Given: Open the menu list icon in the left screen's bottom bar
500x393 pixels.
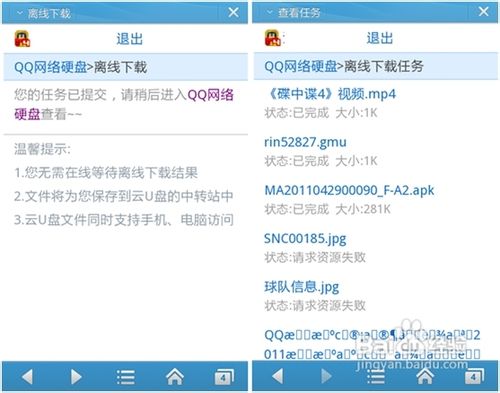Looking at the screenshot, I should pyautogui.click(x=126, y=377).
